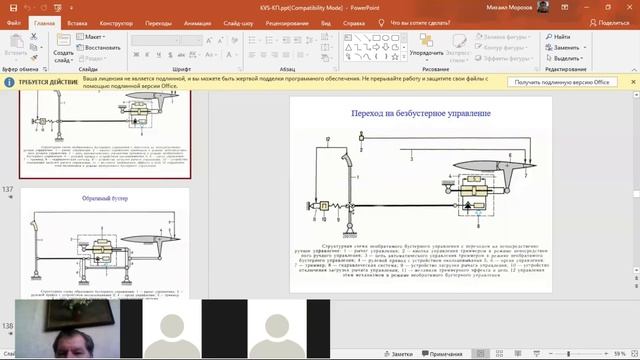640x360 pixels.
Task: Click zoom in plus button
Action: [x=606, y=353]
